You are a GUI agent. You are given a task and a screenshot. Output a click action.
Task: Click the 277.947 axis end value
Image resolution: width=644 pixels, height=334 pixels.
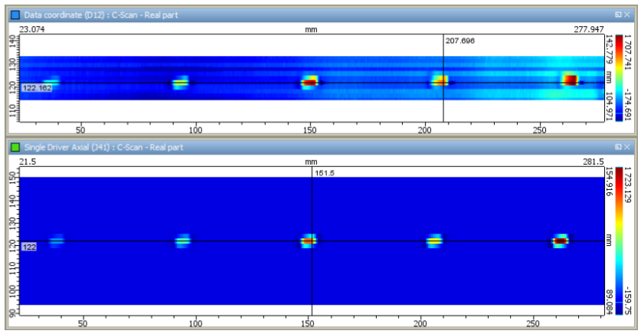coord(589,29)
